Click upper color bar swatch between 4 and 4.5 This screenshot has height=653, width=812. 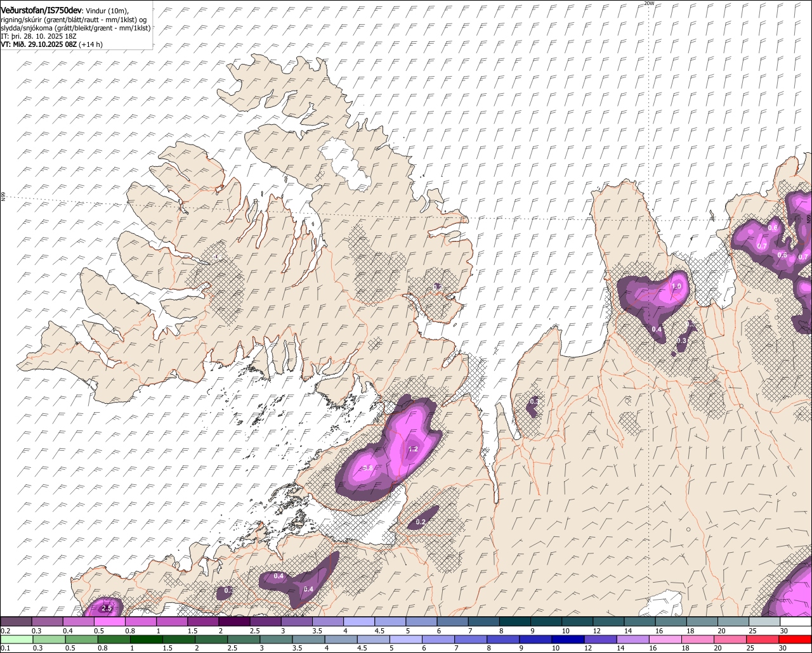point(359,622)
